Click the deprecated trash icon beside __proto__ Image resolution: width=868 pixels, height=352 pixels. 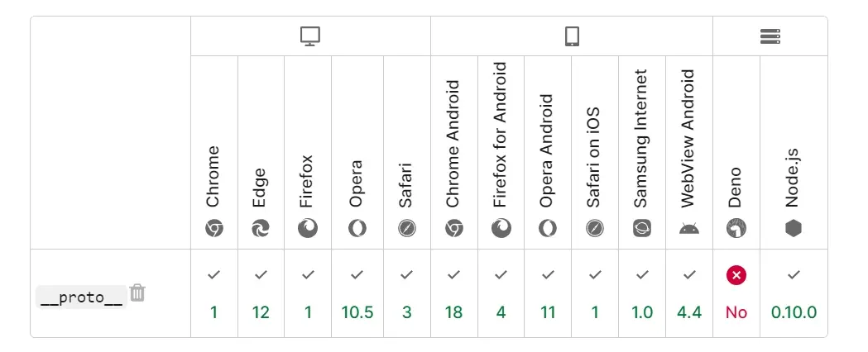tap(137, 293)
